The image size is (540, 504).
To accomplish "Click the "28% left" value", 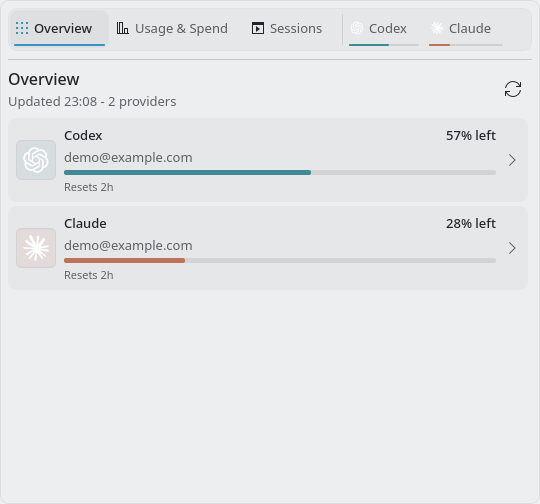I will (x=471, y=224).
